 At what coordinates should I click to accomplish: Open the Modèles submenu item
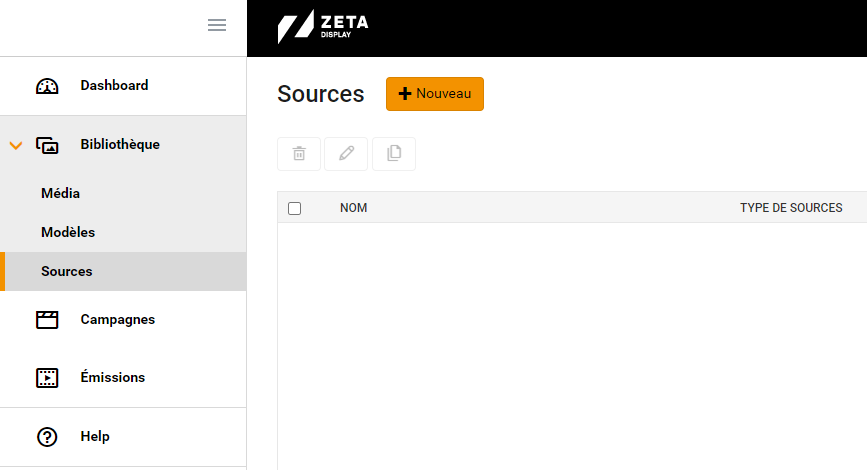click(x=68, y=232)
